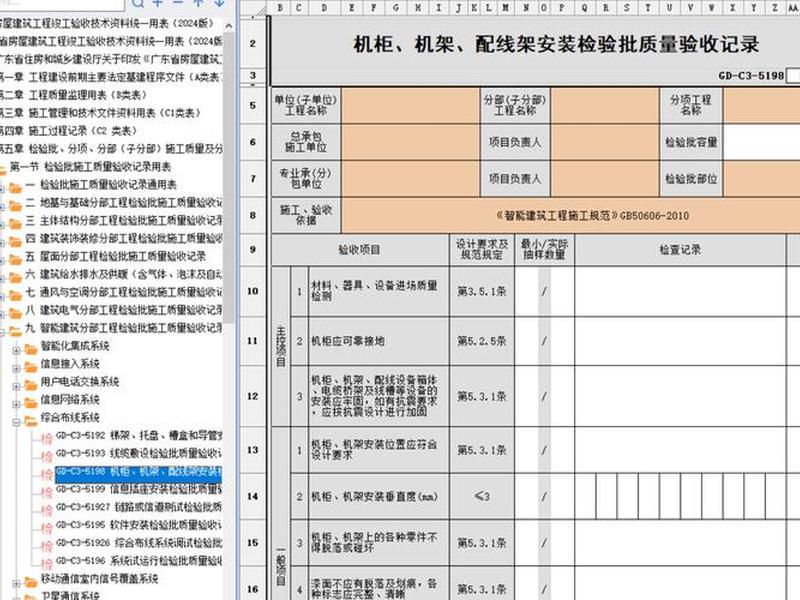Click the 检 icon beside GD-C3-51927
Viewport: 800px width, 600px height.
point(47,510)
